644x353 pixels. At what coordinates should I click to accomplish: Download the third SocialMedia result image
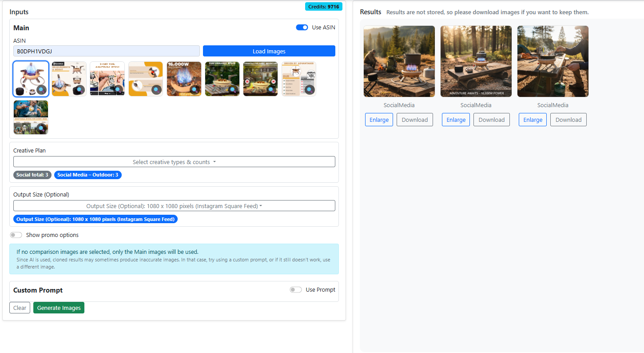(x=568, y=120)
